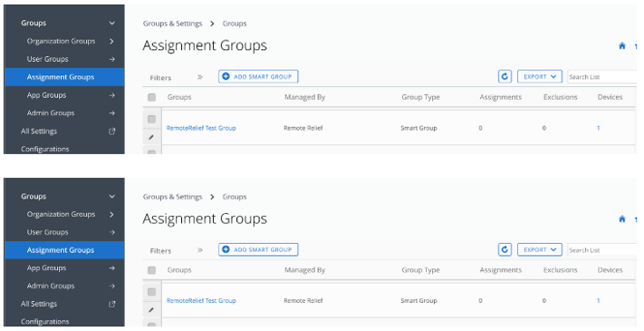
Task: Sort by Groups column header, lower screenshot
Action: 179,270
